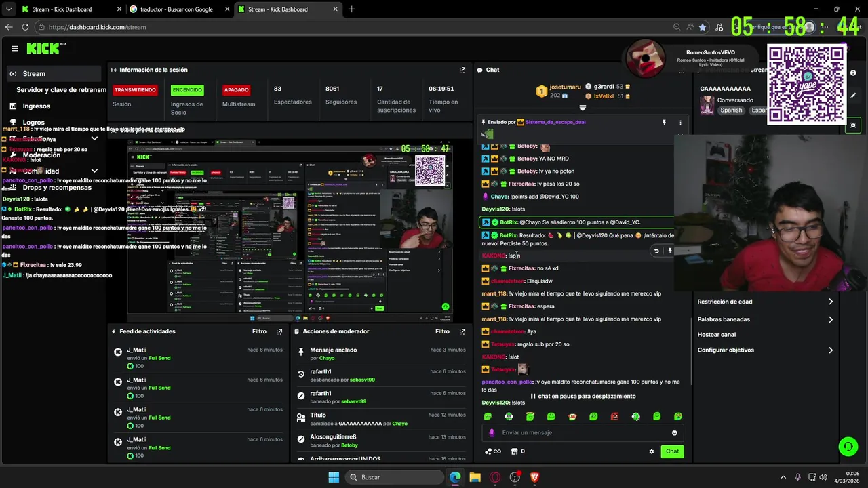Screen dimensions: 868x488
Task: Click chat en pausa para desplazamiento banner
Action: [583, 396]
